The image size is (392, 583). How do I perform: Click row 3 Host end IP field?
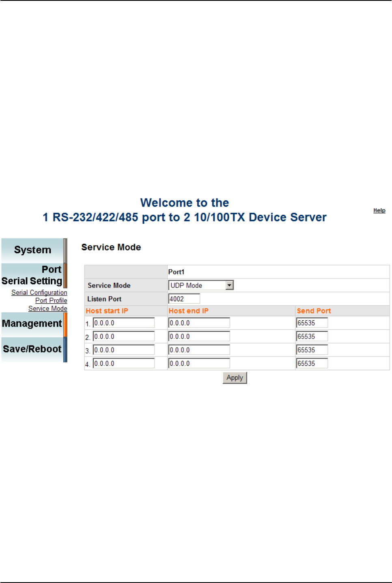click(199, 350)
